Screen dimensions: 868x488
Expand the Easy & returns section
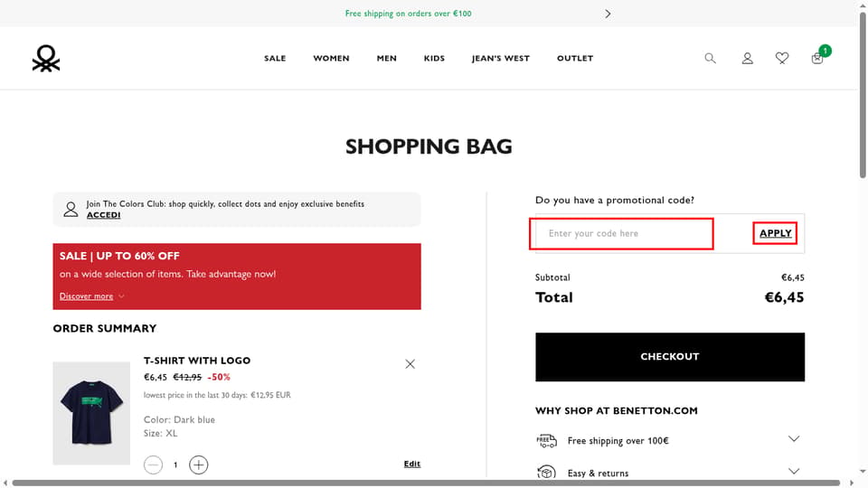tap(793, 472)
